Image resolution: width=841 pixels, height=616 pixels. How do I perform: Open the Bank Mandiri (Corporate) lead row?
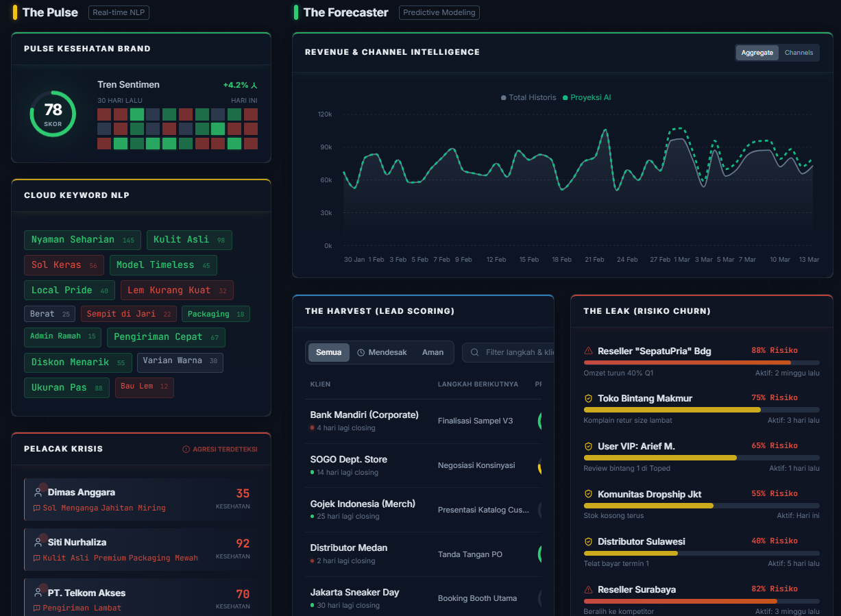(x=364, y=421)
